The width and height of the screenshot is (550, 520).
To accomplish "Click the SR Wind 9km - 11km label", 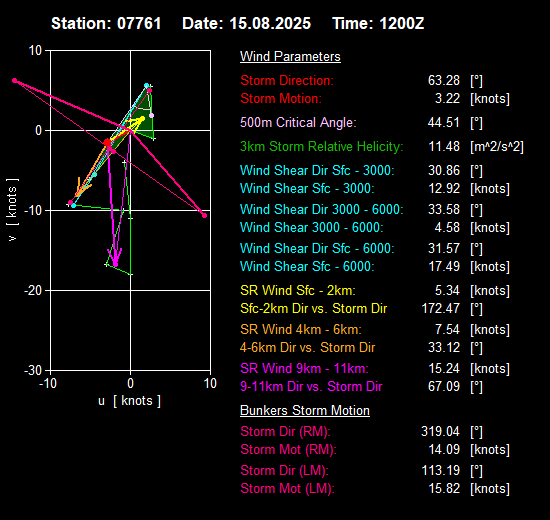I will [x=304, y=368].
